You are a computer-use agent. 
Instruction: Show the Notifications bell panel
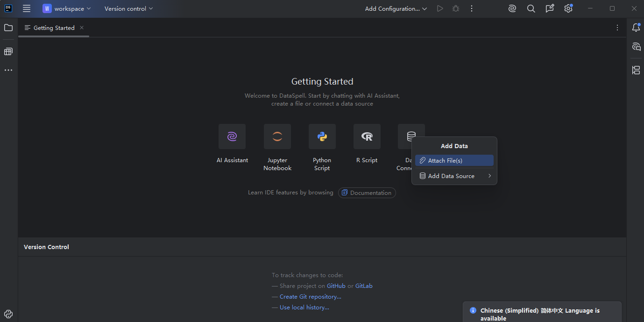[636, 28]
